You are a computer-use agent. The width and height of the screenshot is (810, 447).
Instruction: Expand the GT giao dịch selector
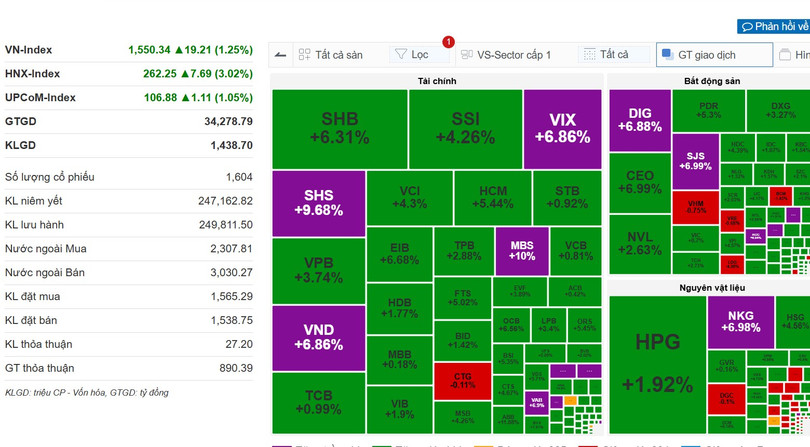[x=713, y=55]
